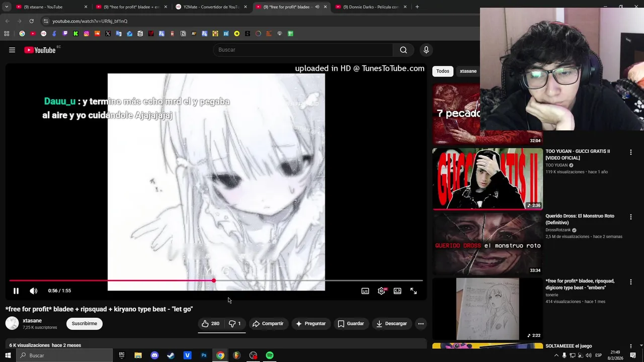This screenshot has width=644, height=362.
Task: Go to YouTube home via logo
Action: point(40,50)
